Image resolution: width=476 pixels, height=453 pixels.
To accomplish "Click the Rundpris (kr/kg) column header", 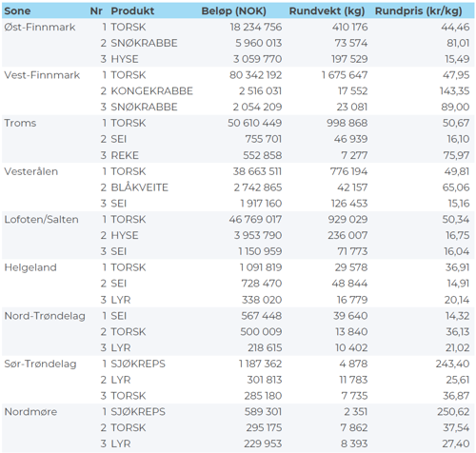I will (x=418, y=11).
